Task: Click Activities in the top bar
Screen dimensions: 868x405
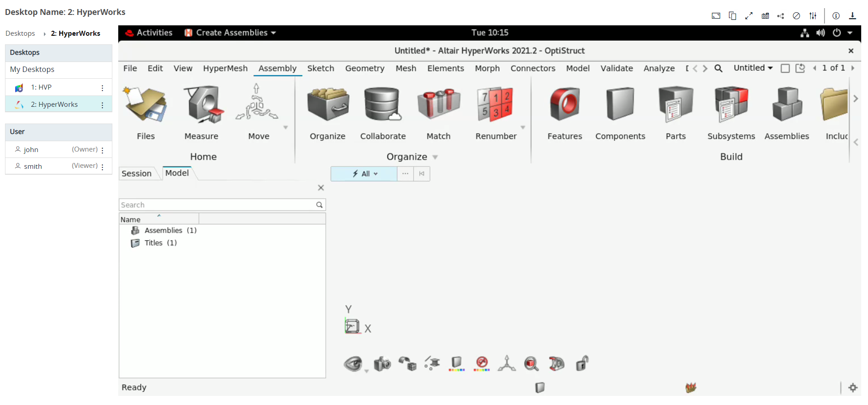Action: coord(149,33)
